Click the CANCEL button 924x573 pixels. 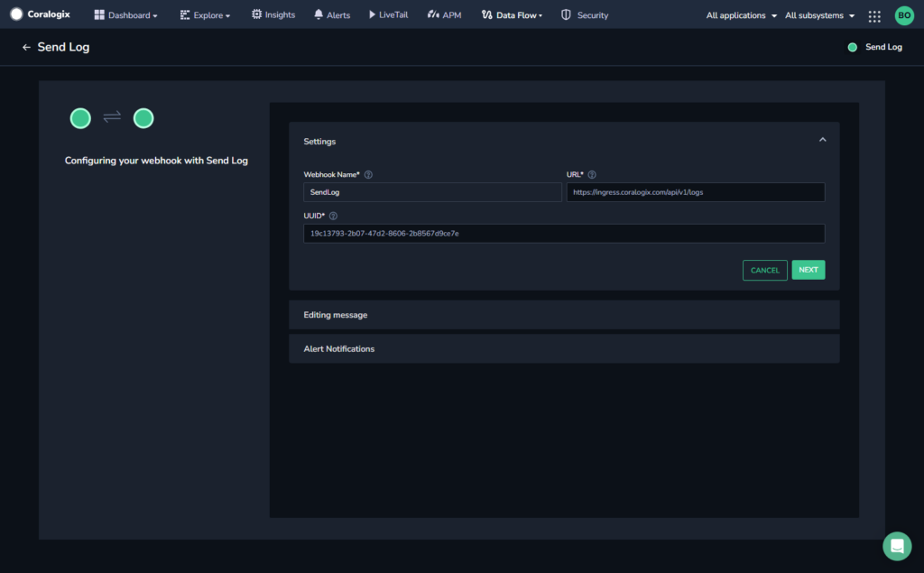(765, 270)
